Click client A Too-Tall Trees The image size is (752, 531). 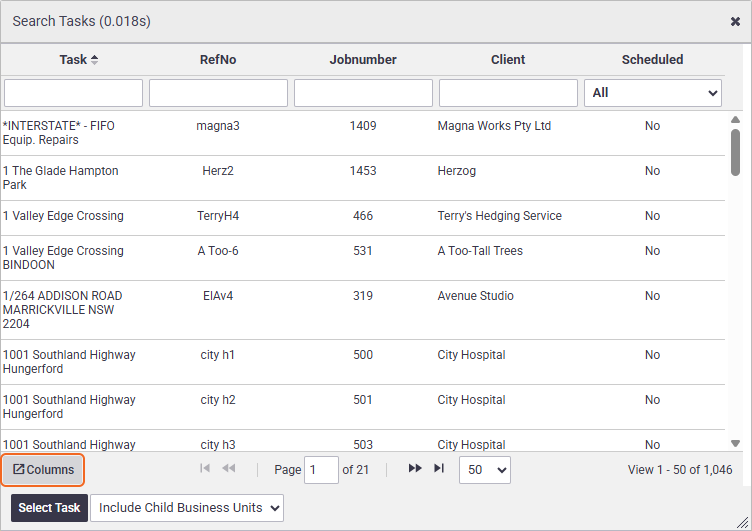tap(480, 251)
